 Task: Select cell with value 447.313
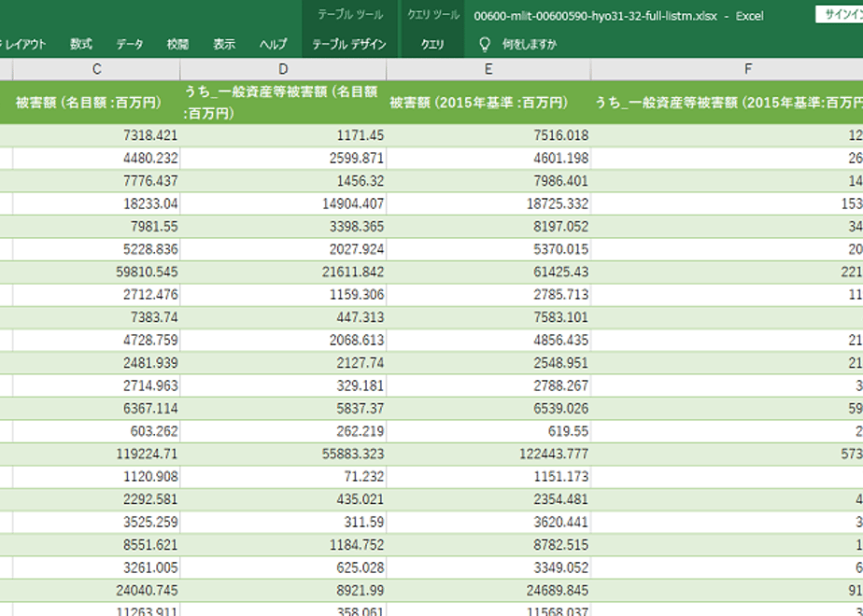click(x=283, y=317)
